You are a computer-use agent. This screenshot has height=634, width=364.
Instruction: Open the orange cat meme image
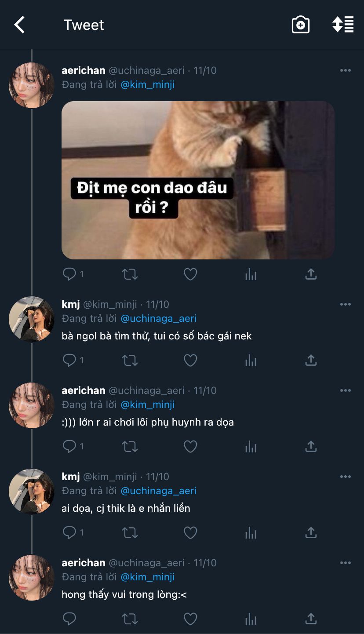pyautogui.click(x=198, y=180)
